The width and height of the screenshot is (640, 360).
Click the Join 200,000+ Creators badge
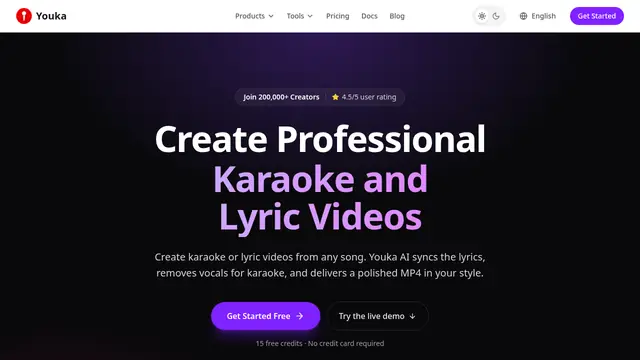click(281, 97)
